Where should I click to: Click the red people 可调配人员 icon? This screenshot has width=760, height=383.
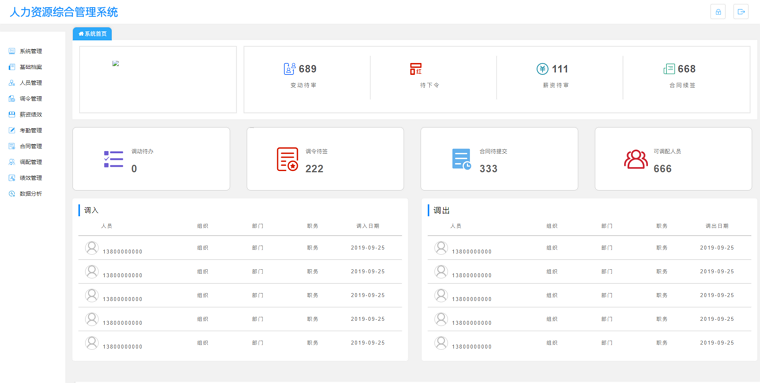(636, 159)
